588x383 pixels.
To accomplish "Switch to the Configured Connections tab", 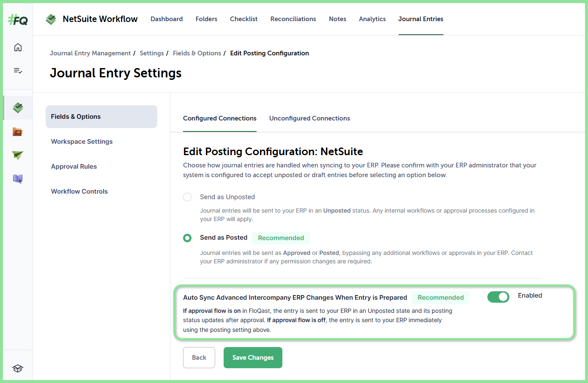I will 220,118.
